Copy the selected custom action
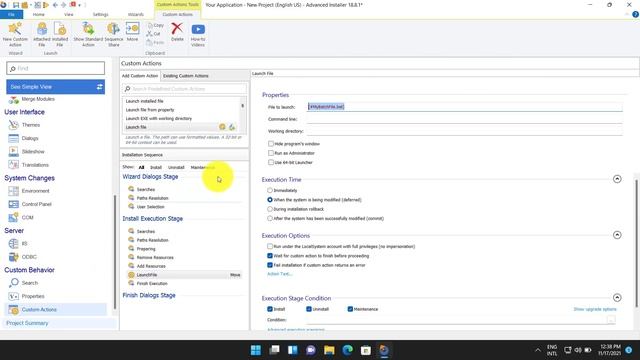The height and width of the screenshot is (360, 640). (156, 25)
